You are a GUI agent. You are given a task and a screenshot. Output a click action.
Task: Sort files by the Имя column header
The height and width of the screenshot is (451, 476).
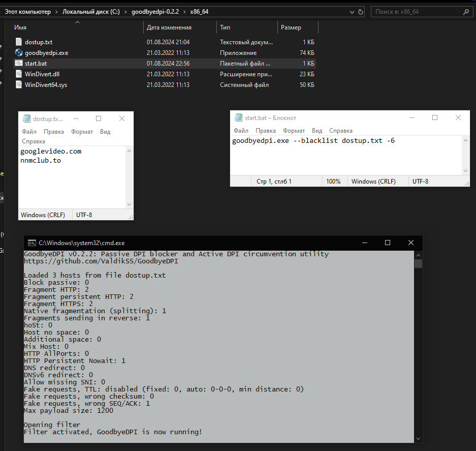click(x=20, y=27)
